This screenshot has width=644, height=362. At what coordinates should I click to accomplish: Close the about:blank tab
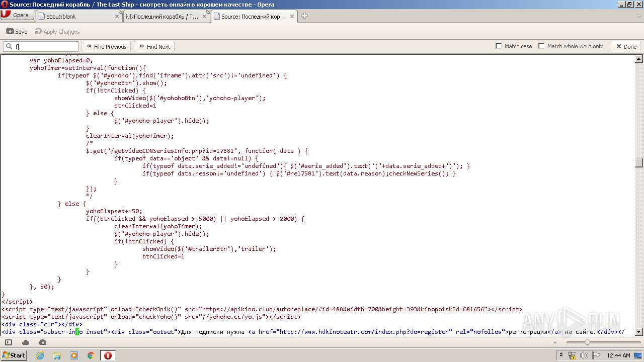pyautogui.click(x=117, y=16)
